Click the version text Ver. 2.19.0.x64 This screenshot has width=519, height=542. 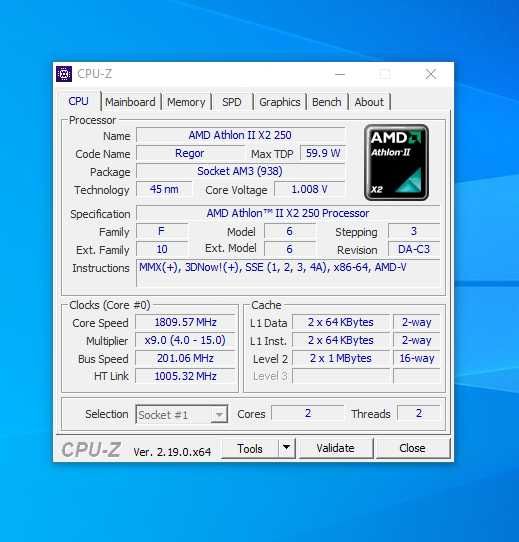(x=172, y=452)
